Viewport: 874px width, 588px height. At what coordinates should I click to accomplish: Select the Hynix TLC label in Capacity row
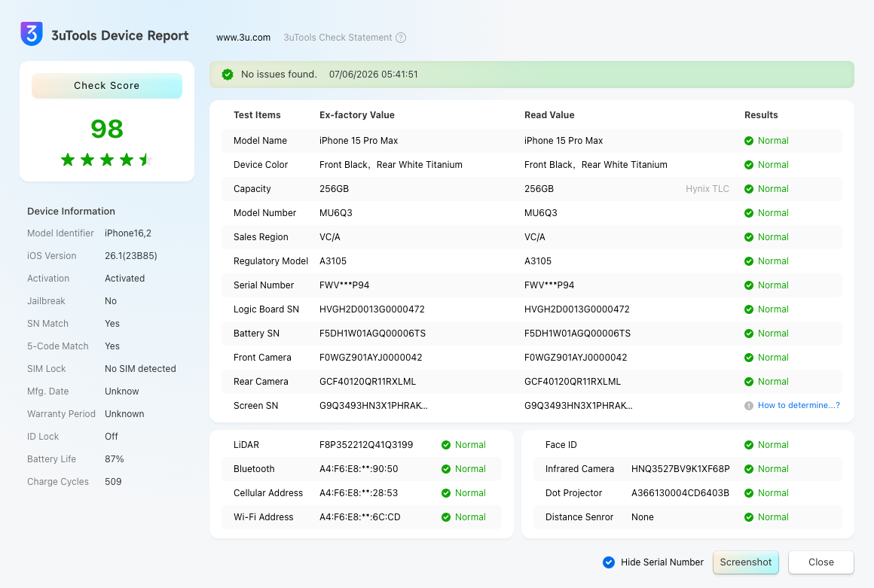tap(707, 189)
